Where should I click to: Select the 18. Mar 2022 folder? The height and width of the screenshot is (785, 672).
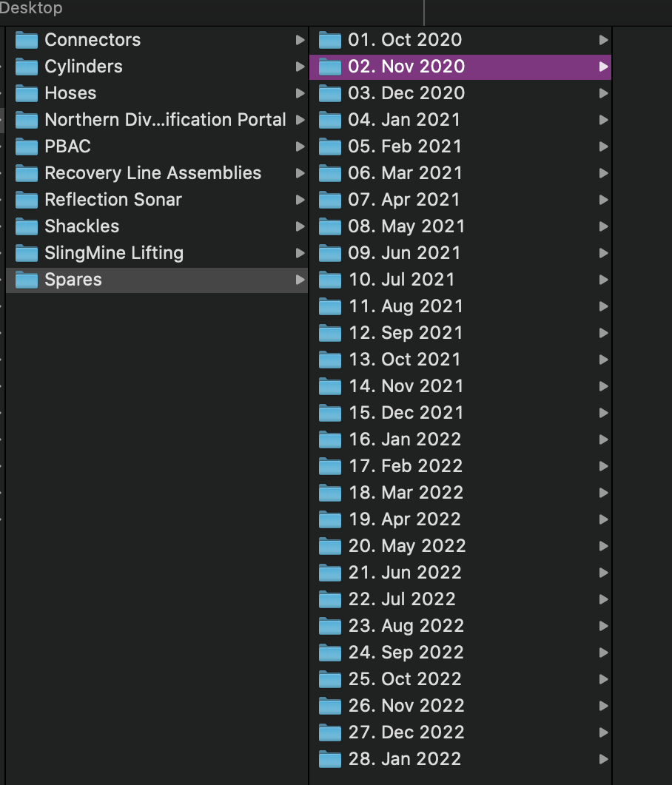point(460,493)
